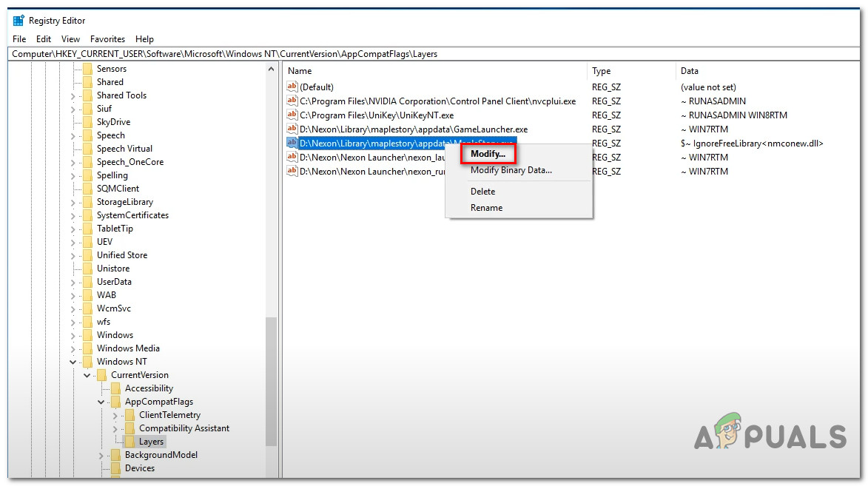Click the registry path address bar
Viewport: 868px width, 486px height.
click(x=434, y=54)
